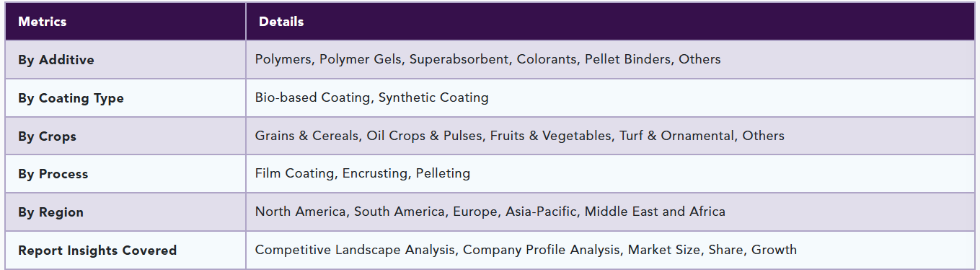Click the Polymers, Polymer Gels additive list
980x270 pixels.
point(487,59)
